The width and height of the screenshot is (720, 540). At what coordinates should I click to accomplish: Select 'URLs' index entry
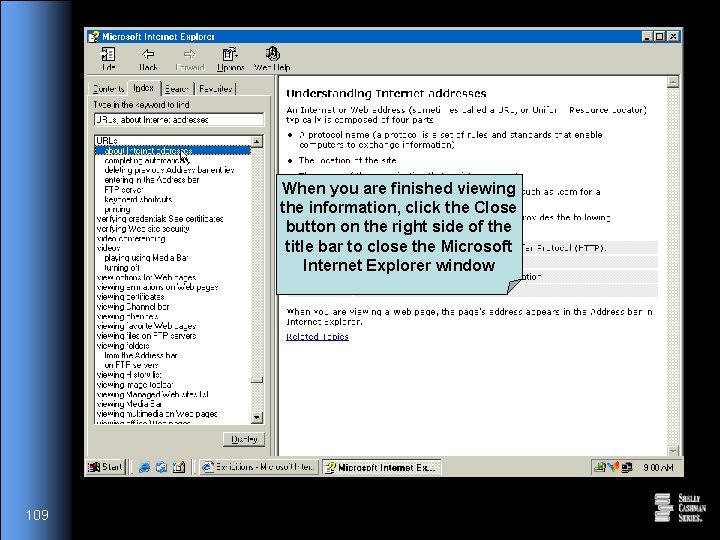pyautogui.click(x=107, y=141)
